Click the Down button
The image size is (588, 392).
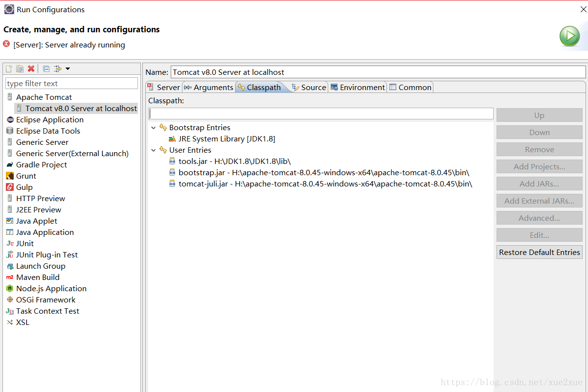point(540,132)
